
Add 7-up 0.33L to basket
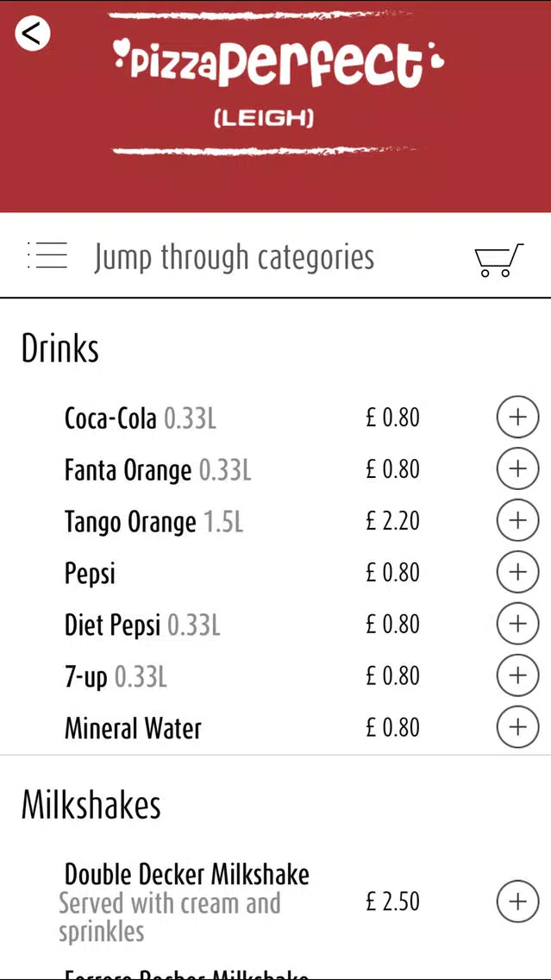(x=517, y=675)
